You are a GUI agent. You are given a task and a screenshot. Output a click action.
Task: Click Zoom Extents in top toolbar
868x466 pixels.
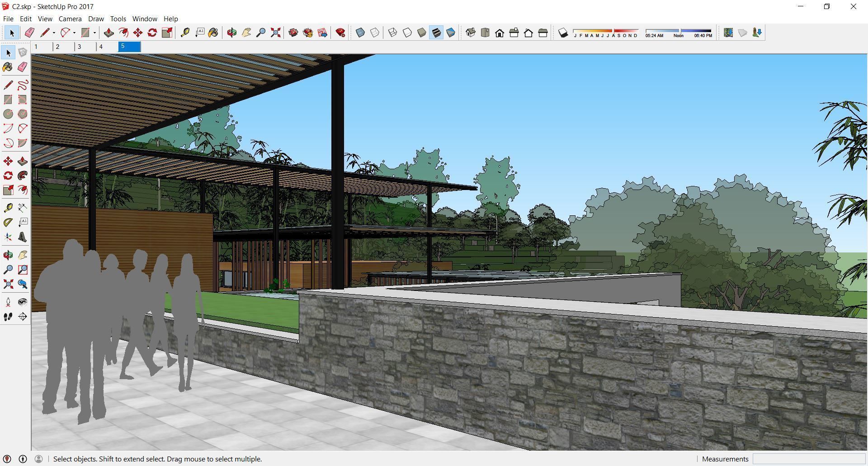[x=275, y=33]
